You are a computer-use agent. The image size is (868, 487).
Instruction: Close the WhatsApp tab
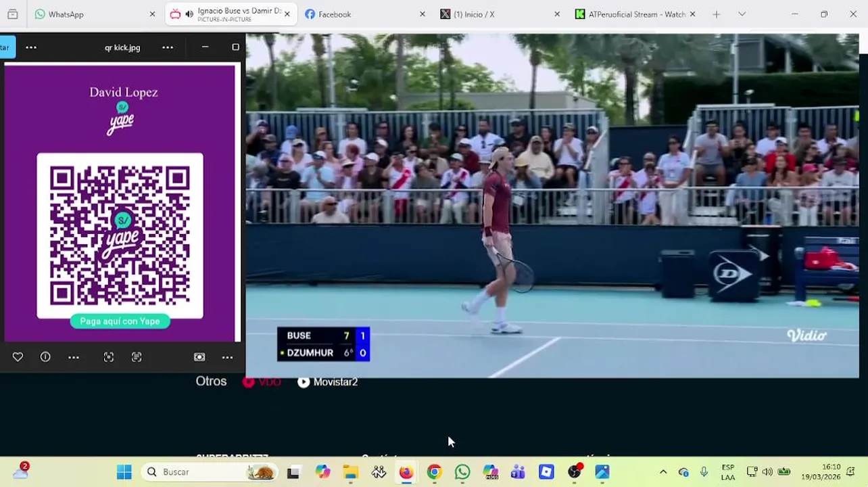click(152, 14)
